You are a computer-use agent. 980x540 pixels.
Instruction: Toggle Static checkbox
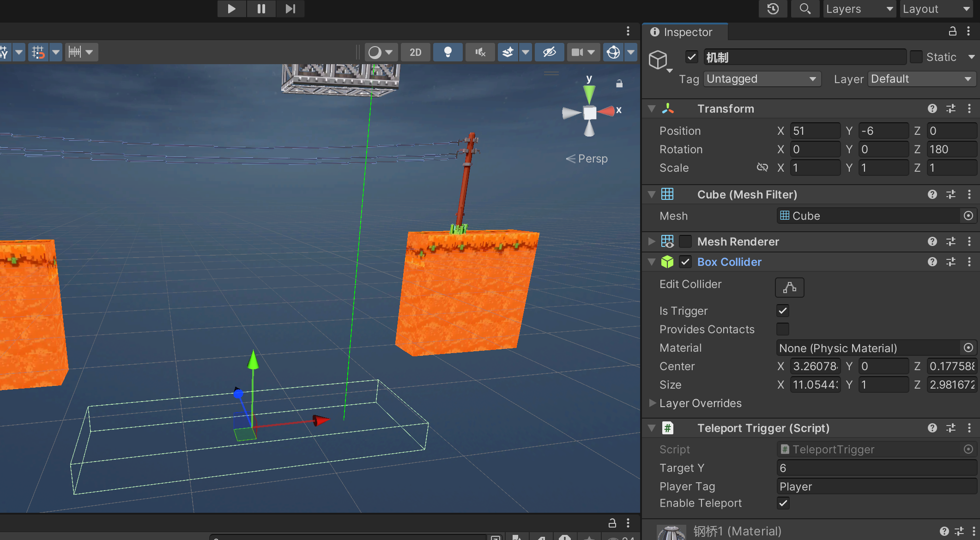click(916, 57)
